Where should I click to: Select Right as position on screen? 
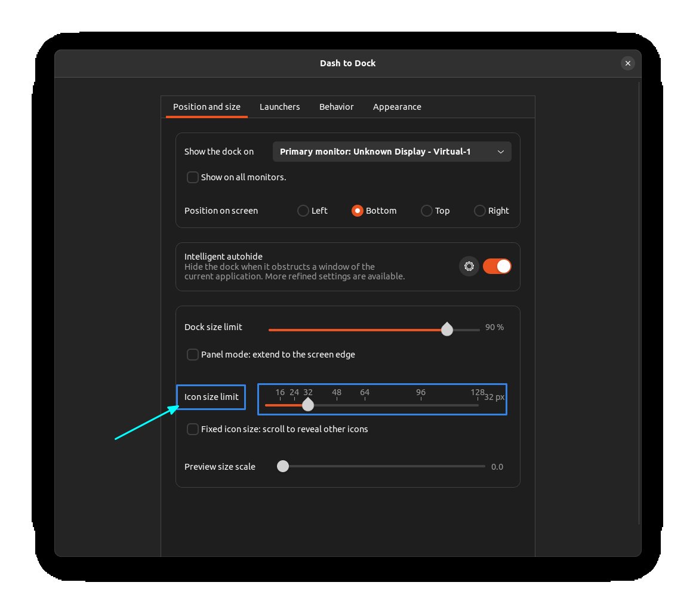click(480, 211)
